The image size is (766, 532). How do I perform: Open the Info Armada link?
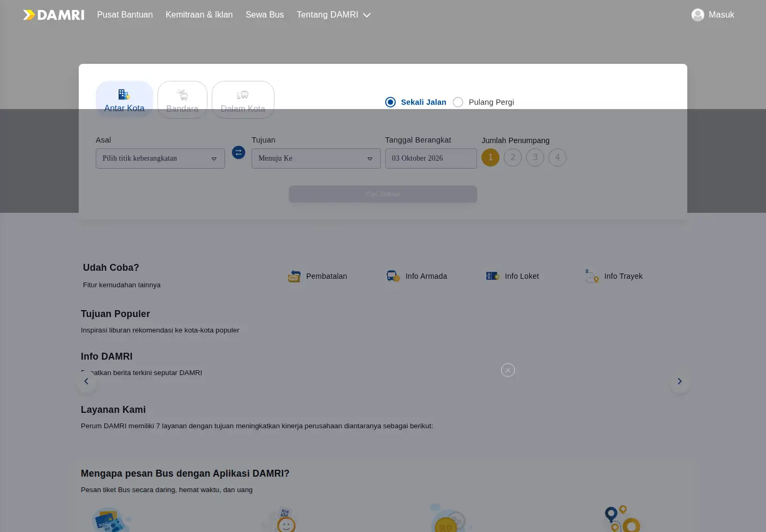click(426, 276)
